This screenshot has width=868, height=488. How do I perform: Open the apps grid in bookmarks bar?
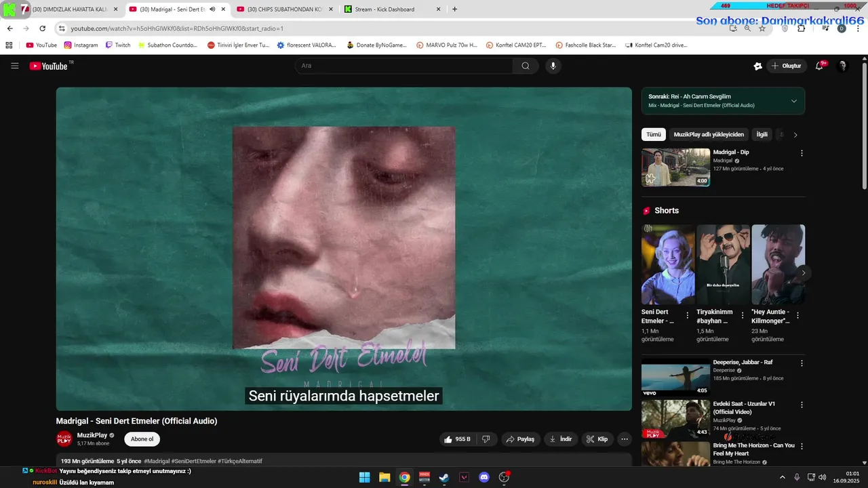9,45
